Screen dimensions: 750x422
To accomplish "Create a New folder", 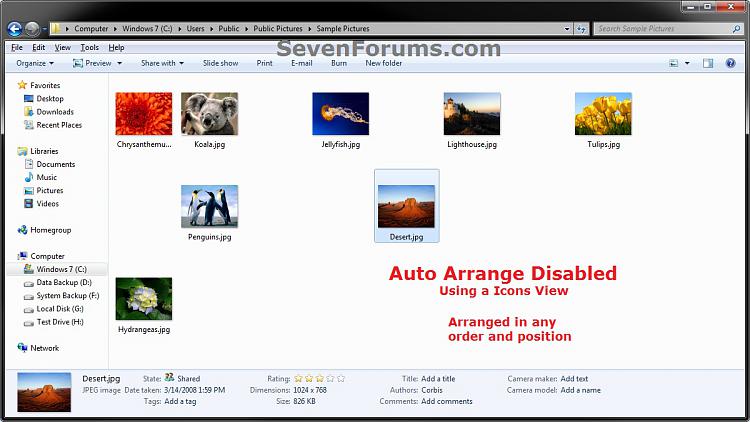I will (x=384, y=63).
